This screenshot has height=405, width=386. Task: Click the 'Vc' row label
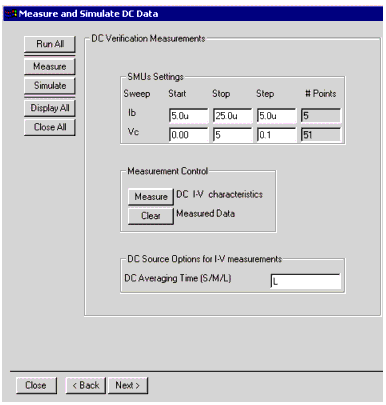coord(133,132)
